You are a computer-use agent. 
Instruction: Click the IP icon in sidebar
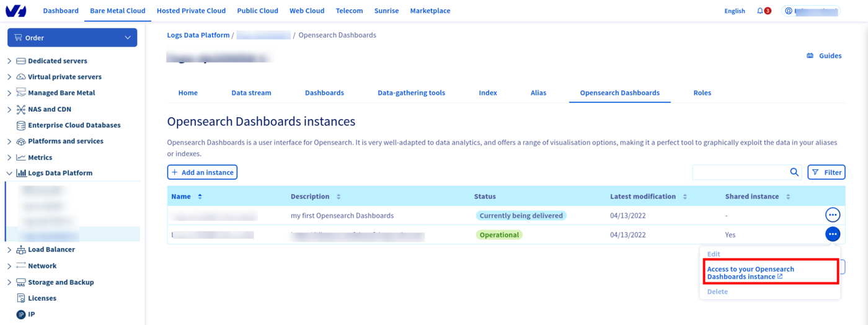21,314
